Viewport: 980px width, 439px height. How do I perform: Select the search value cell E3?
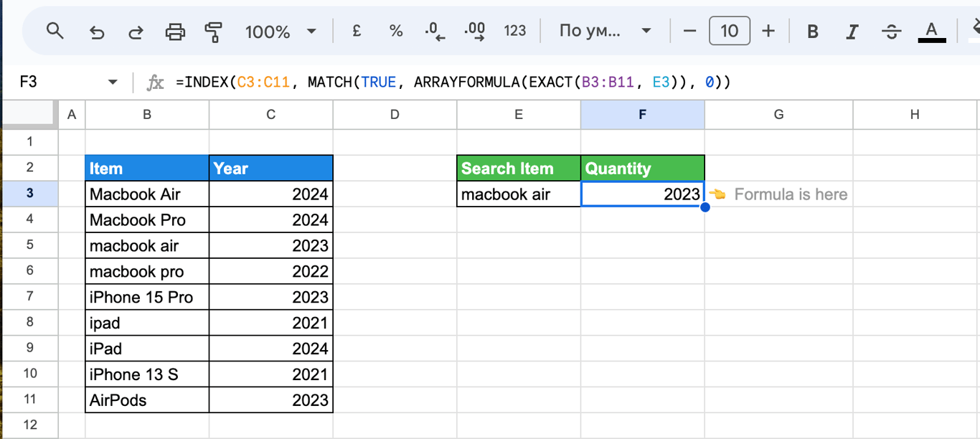click(519, 194)
